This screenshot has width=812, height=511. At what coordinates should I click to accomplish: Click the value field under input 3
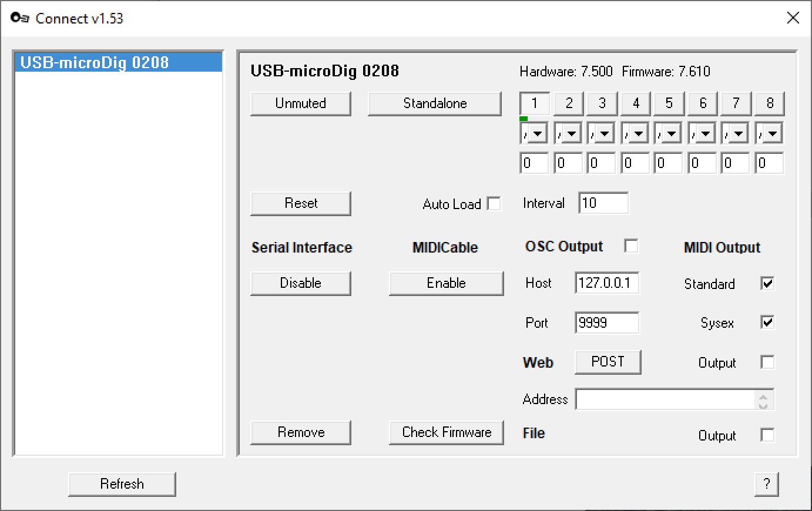(x=602, y=163)
